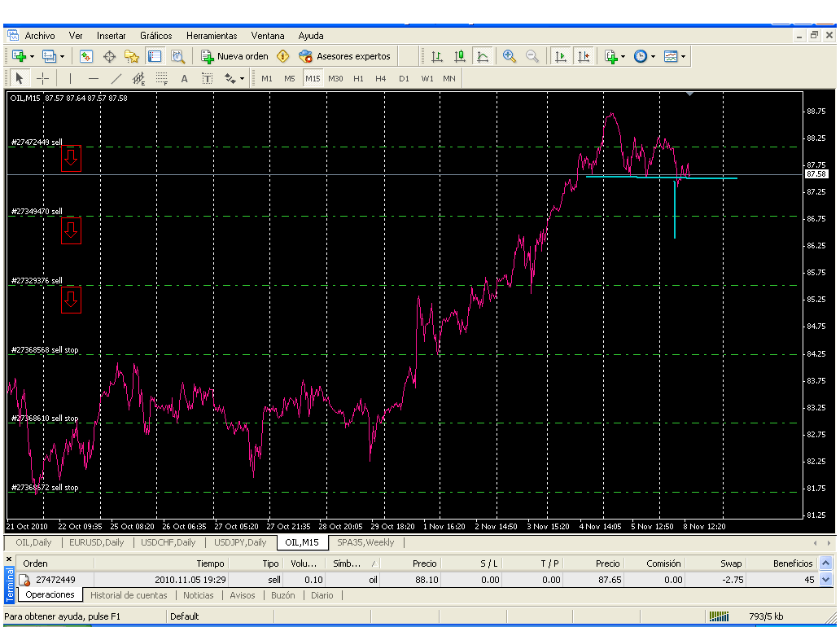Switch chart to bar chart view
Image resolution: width=840 pixels, height=627 pixels.
(437, 56)
